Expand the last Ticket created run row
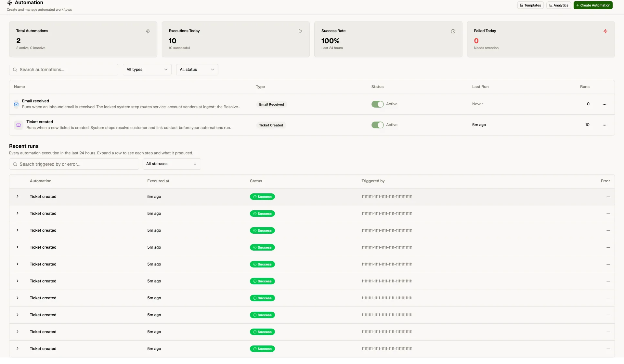 pos(18,348)
